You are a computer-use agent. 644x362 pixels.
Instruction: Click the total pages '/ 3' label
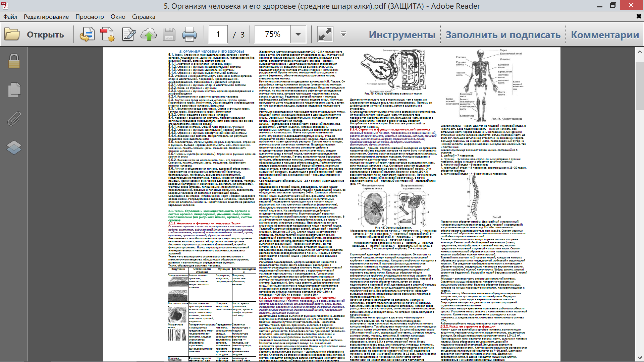pos(238,35)
